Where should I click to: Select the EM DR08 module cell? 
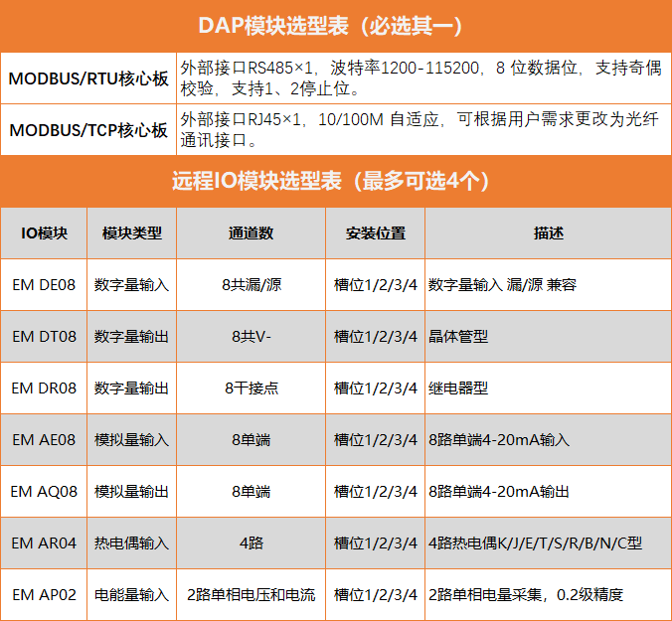click(x=45, y=388)
